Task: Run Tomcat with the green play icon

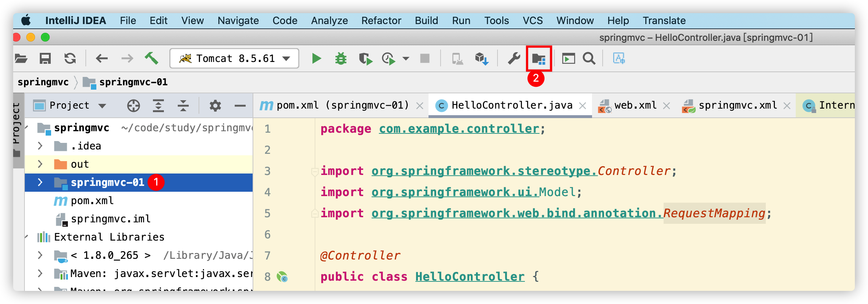Action: click(316, 58)
